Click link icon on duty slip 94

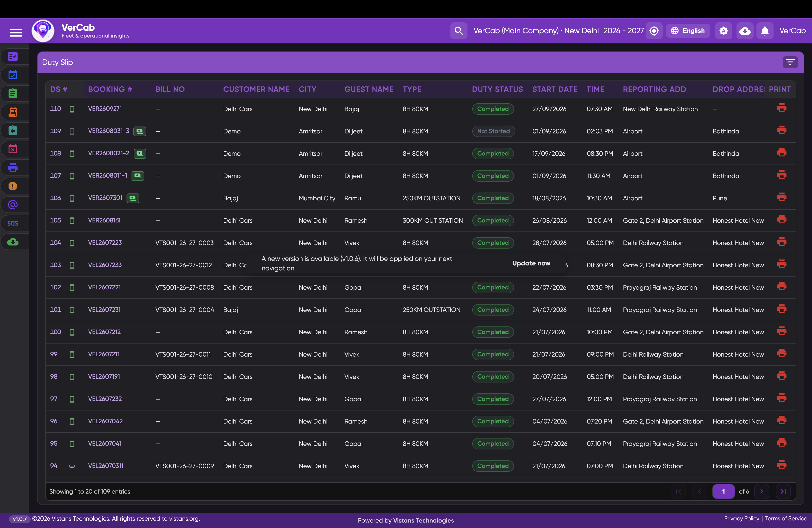72,466
